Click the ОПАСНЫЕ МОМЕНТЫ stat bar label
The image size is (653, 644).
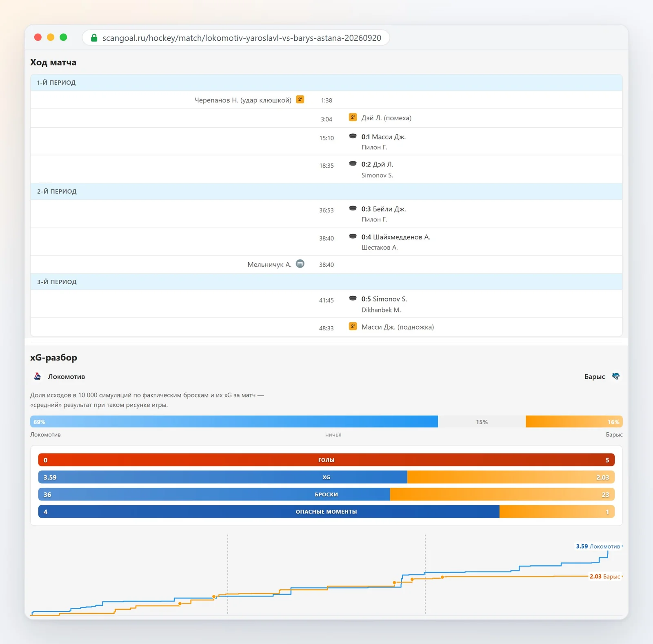coord(326,512)
